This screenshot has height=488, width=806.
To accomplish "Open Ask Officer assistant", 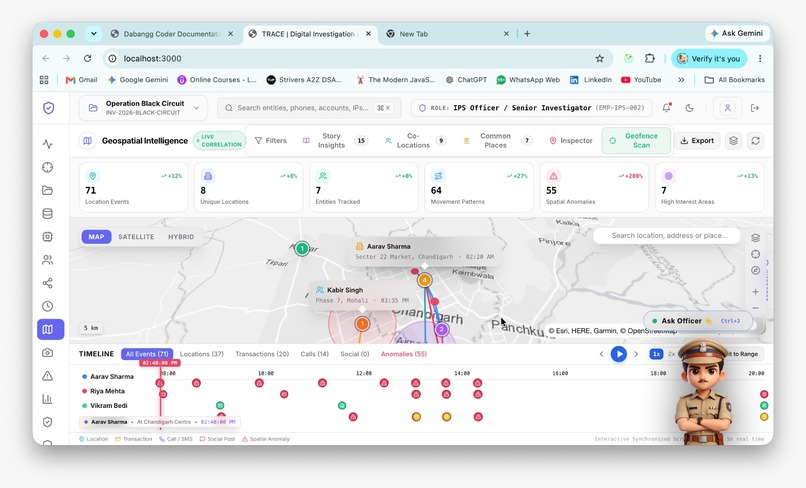I will click(698, 321).
